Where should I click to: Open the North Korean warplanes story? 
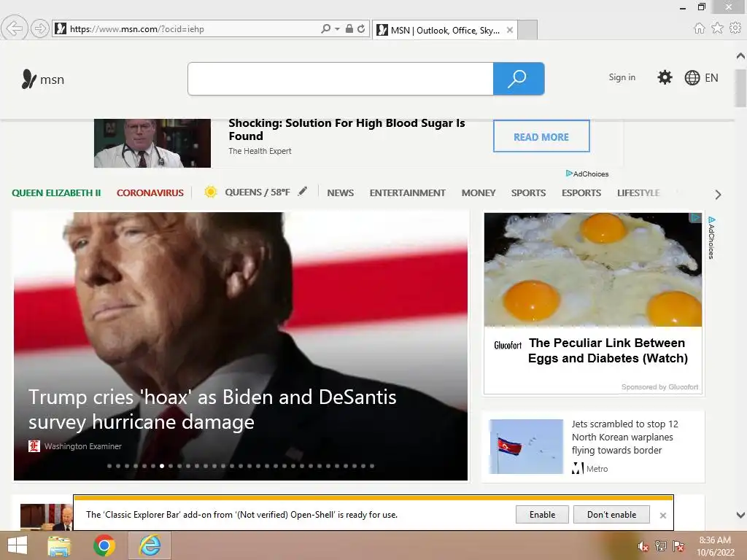[624, 437]
